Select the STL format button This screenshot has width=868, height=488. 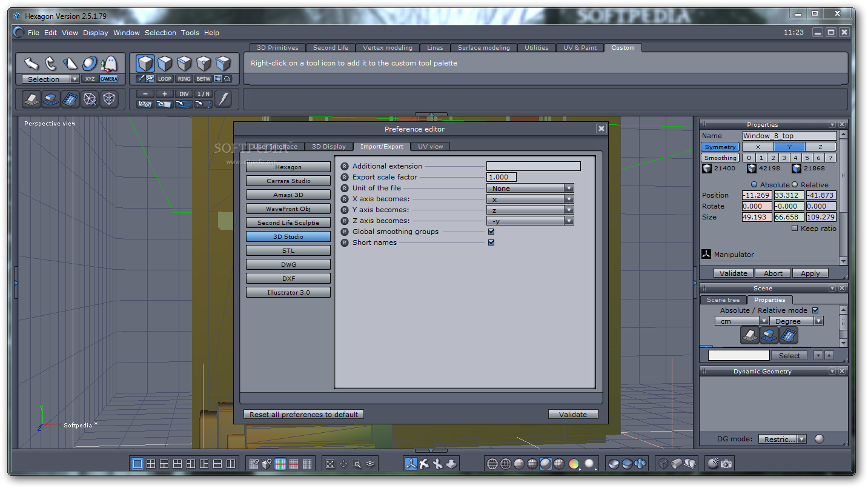click(x=288, y=251)
